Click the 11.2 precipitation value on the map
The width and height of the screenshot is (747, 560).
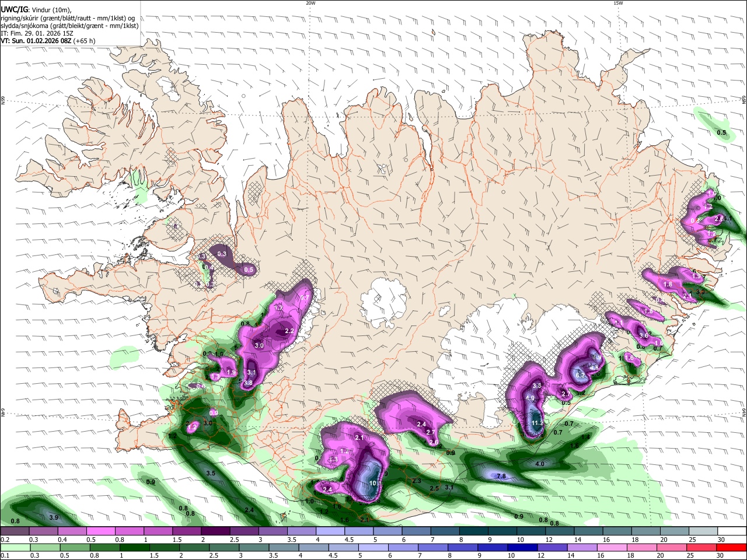pos(537,423)
